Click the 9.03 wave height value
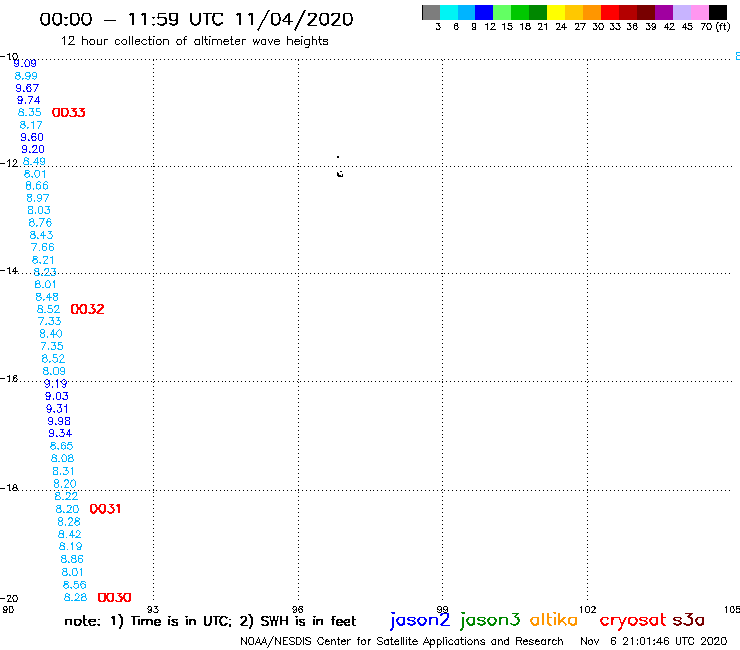This screenshot has width=740, height=650. click(x=57, y=397)
